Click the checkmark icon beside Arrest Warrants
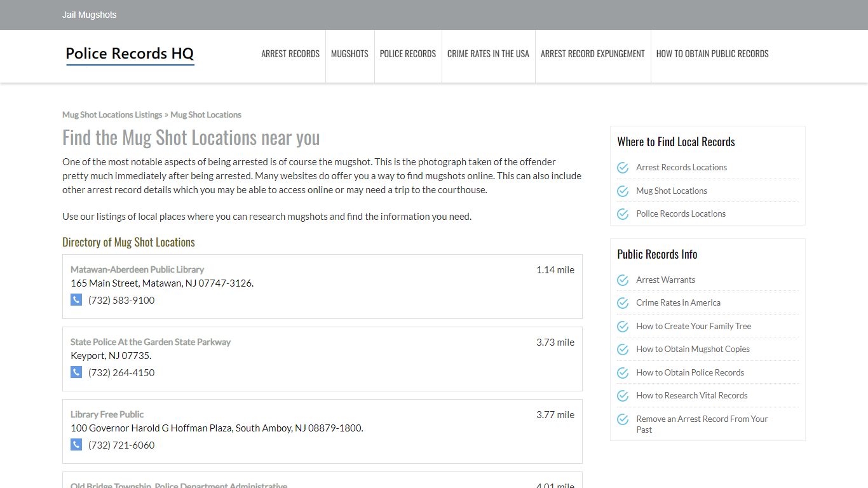The width and height of the screenshot is (868, 488). [x=623, y=280]
